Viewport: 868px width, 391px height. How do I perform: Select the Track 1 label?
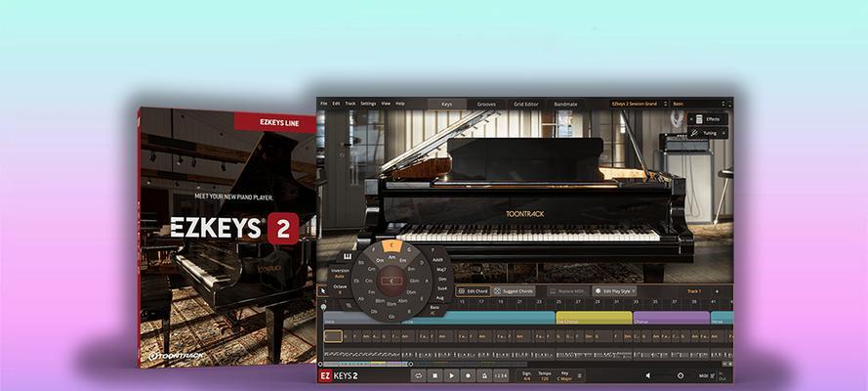[694, 291]
